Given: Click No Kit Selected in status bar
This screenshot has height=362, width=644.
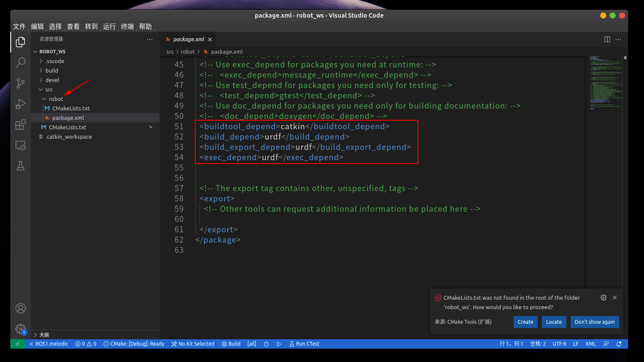Looking at the screenshot, I should point(193,344).
